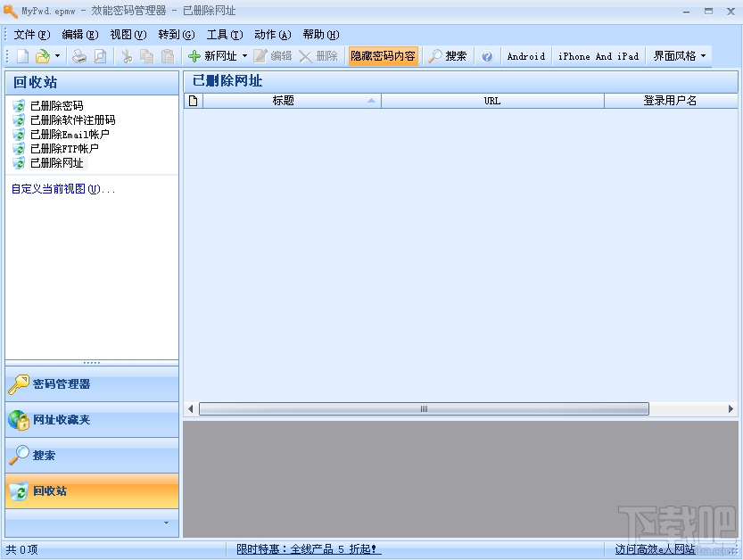The image size is (743, 560).
Task: Click the Cut scissors icon
Action: point(127,56)
